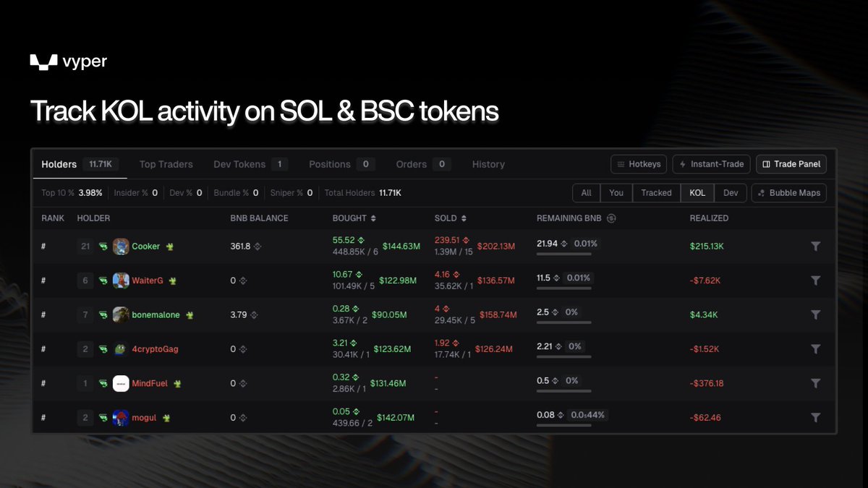Click the rank badge 21 for Cooker

pyautogui.click(x=85, y=247)
